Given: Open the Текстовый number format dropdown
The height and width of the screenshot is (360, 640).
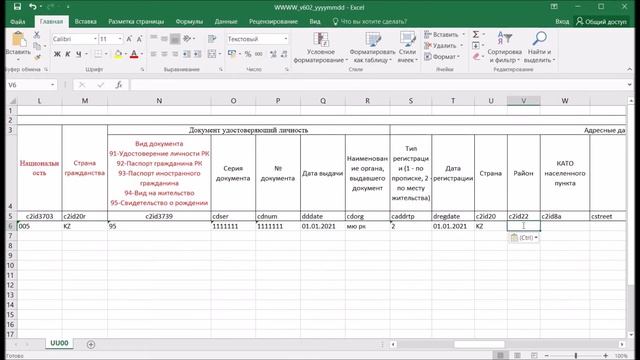Looking at the screenshot, I should point(286,39).
